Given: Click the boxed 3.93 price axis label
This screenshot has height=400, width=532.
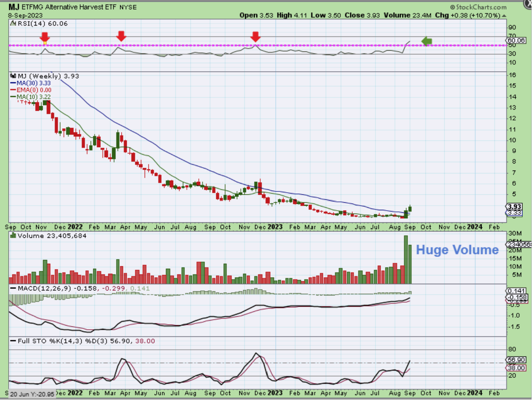Looking at the screenshot, I should (x=514, y=206).
